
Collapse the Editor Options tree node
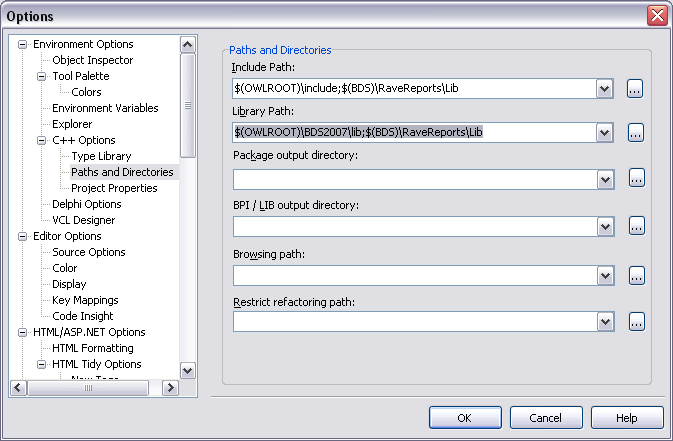tap(22, 237)
